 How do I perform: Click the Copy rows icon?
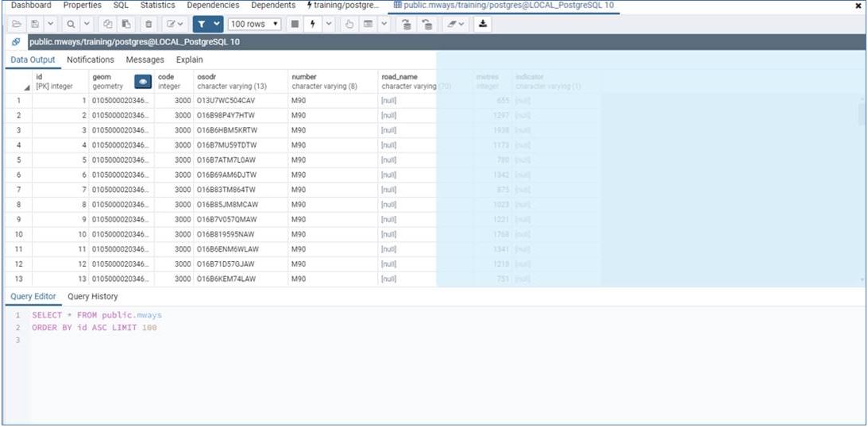(108, 24)
